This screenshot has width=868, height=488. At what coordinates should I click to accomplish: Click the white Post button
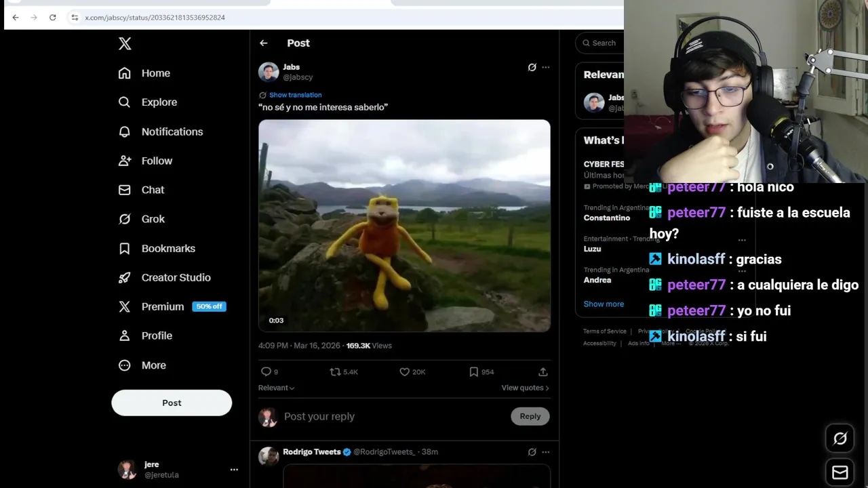(x=172, y=403)
